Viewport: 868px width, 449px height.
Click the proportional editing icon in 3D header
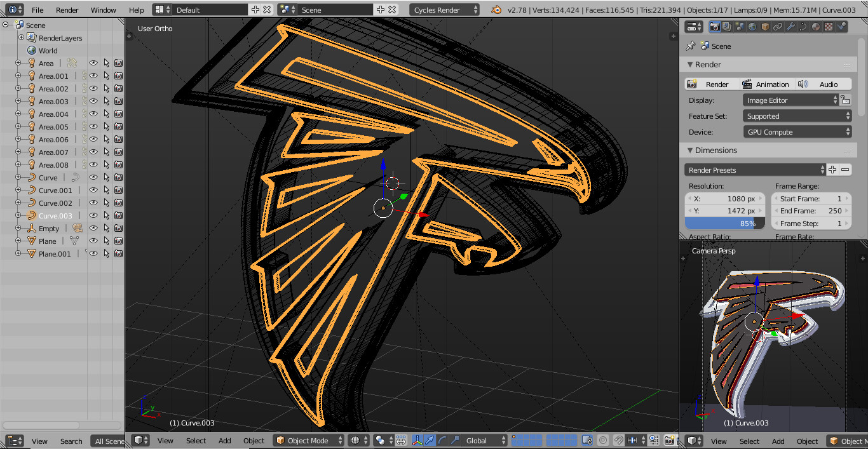603,440
